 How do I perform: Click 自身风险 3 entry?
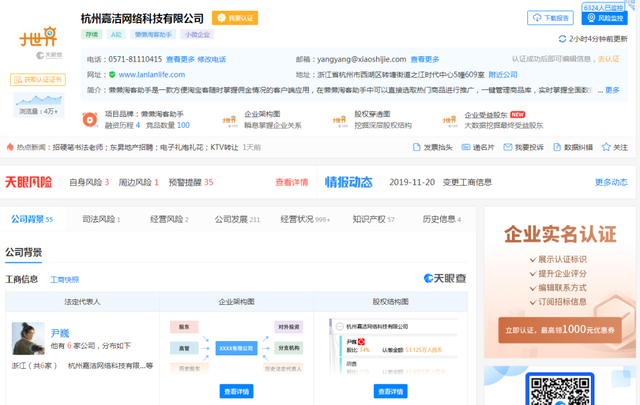click(89, 182)
